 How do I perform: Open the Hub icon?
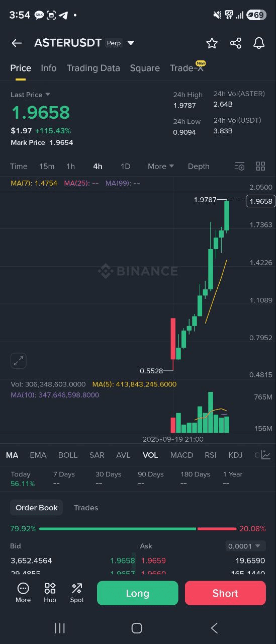(50, 593)
